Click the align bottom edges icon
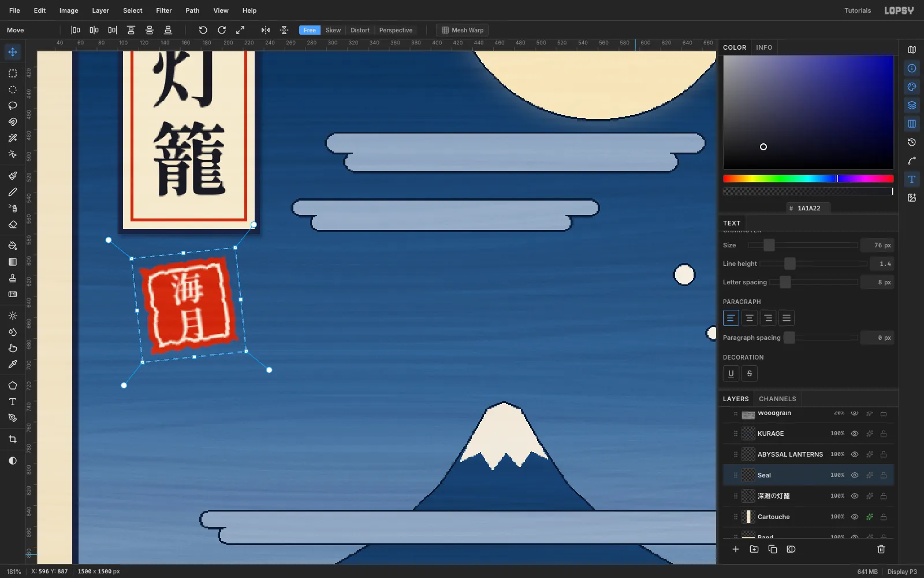Screen dimensions: 924x578 pos(168,30)
